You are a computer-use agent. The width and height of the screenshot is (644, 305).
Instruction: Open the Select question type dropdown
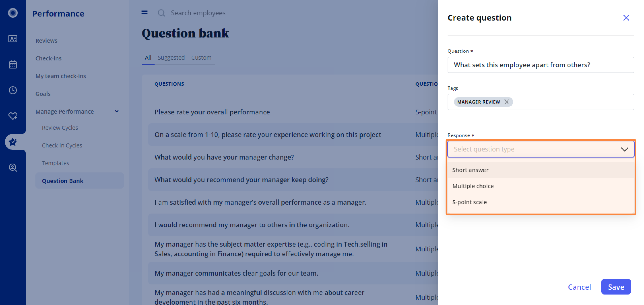click(541, 149)
